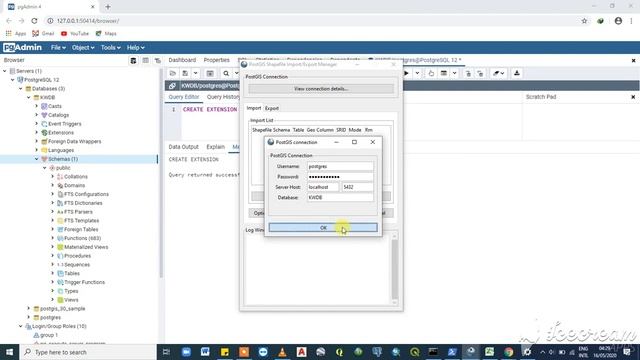Click the Rollback toolbar icon
This screenshot has height=360, width=640.
(x=480, y=73)
